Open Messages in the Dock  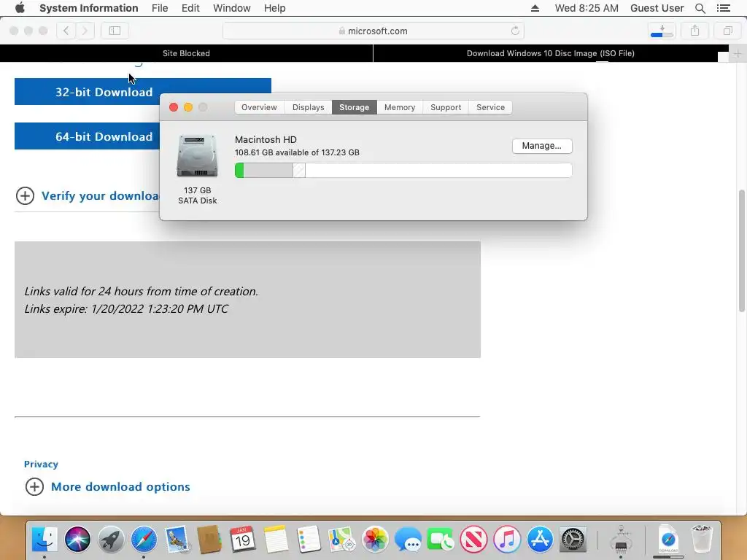click(x=408, y=540)
